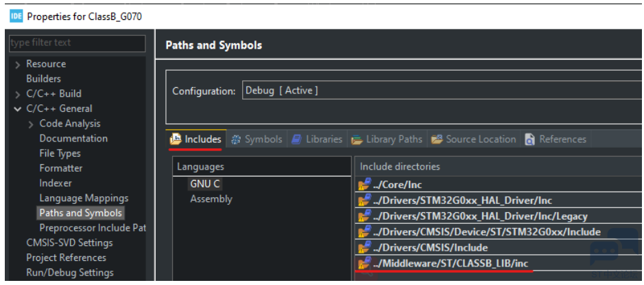Click the folder icon beside ../Drivers/CMSIS/Include
This screenshot has height=285, width=644.
(x=364, y=247)
